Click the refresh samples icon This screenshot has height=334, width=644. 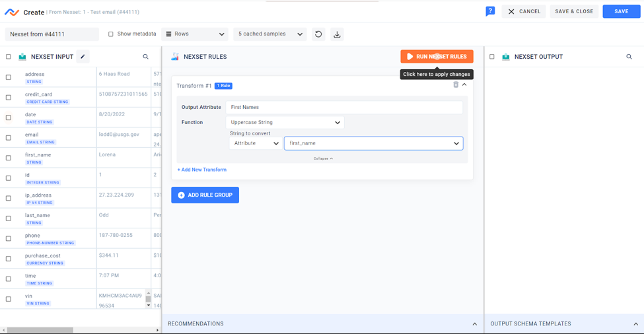(x=318, y=34)
